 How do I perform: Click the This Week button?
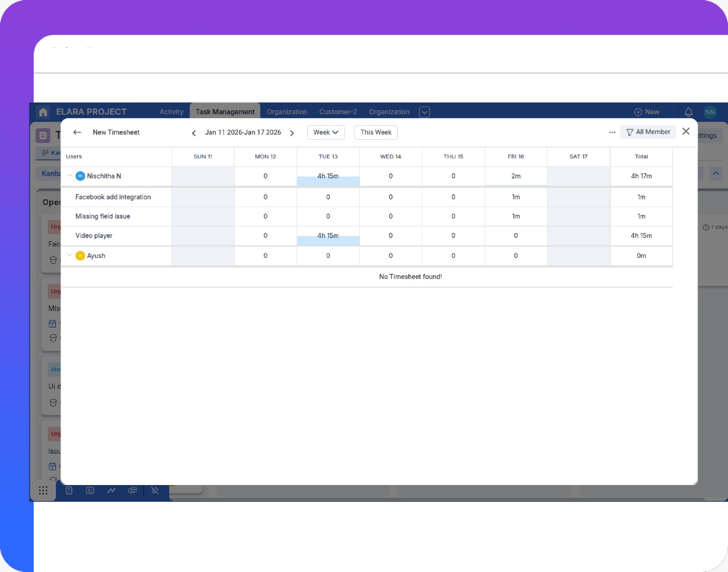point(376,132)
